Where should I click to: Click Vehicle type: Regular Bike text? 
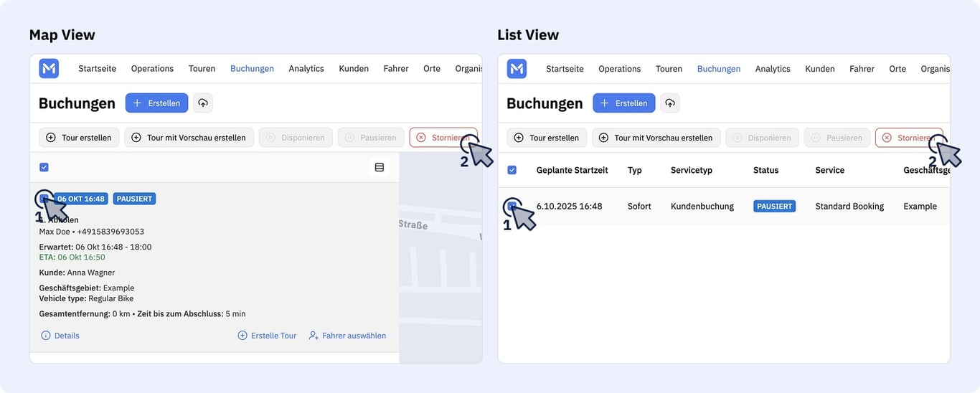86,298
